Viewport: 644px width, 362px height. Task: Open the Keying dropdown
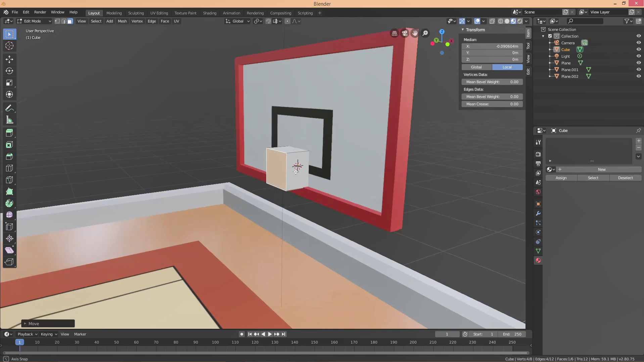point(49,334)
